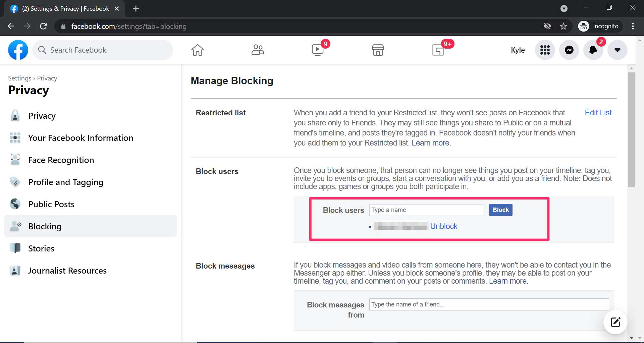Select Privacy in the sidebar
Image resolution: width=644 pixels, height=343 pixels.
(91, 116)
